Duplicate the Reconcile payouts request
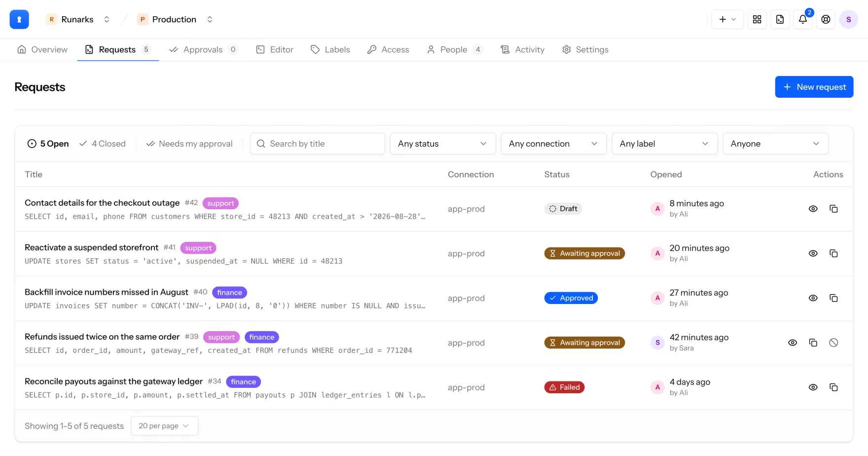Screen dimensions: 868x456 833,387
